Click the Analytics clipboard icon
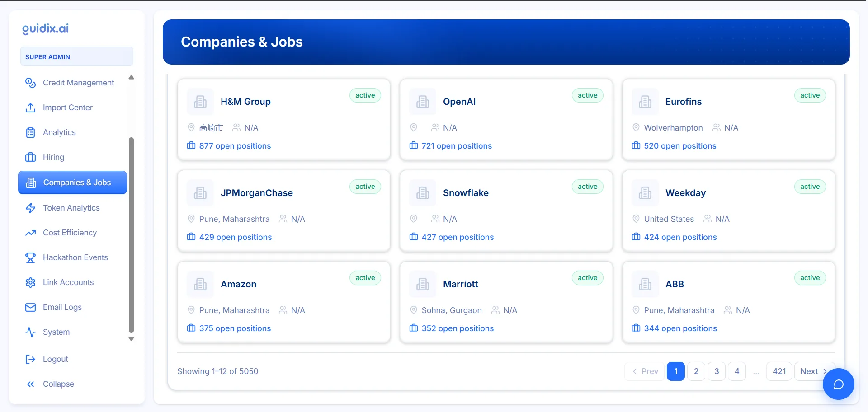The width and height of the screenshot is (868, 412). pyautogui.click(x=30, y=132)
